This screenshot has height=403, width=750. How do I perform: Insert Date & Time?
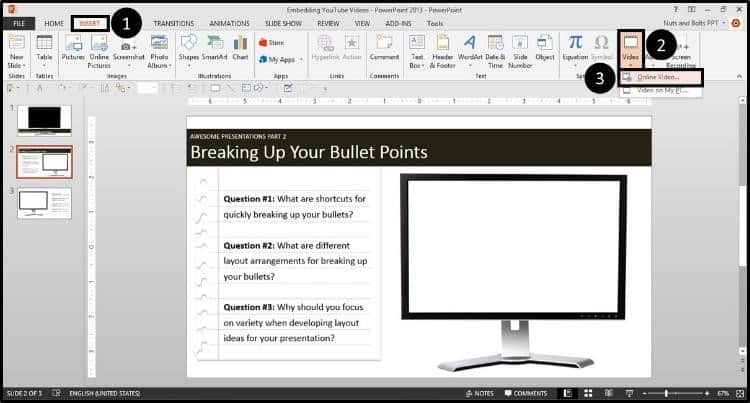[495, 52]
